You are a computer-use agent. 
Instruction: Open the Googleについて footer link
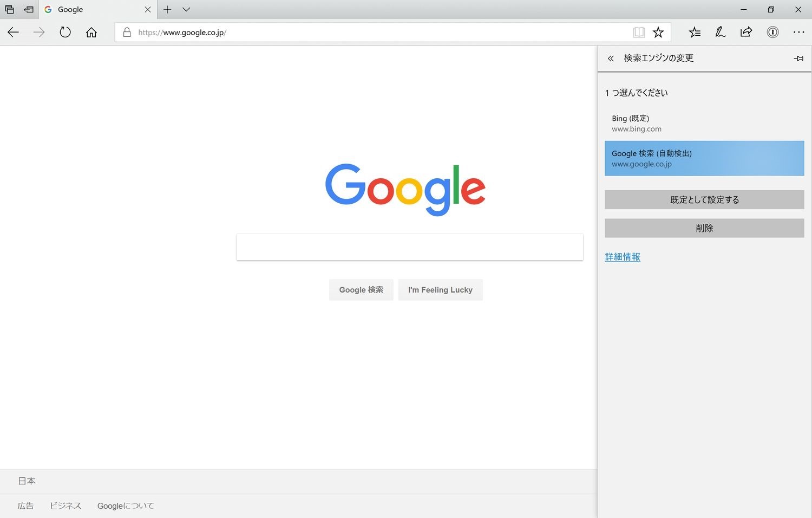[x=126, y=506]
